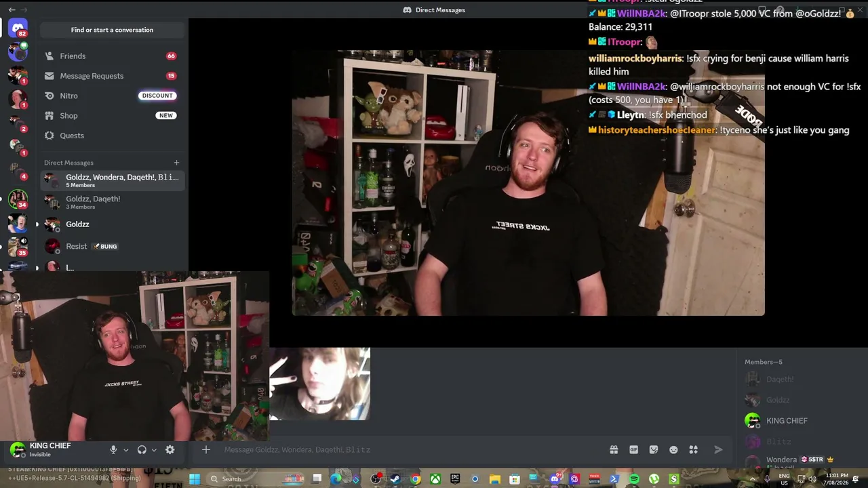Focus the Message Goldzz, Wondera text box
This screenshot has height=488, width=868.
click(414, 449)
